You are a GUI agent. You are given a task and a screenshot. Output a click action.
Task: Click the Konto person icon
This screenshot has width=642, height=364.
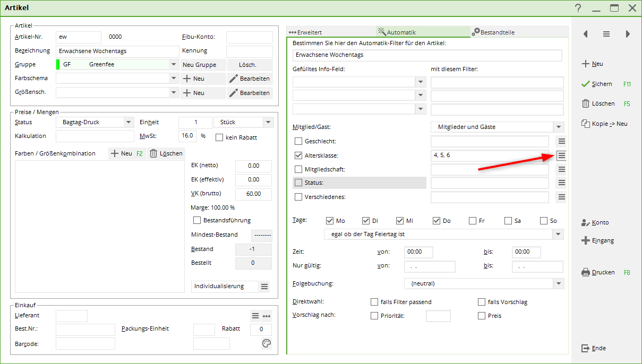(x=586, y=223)
